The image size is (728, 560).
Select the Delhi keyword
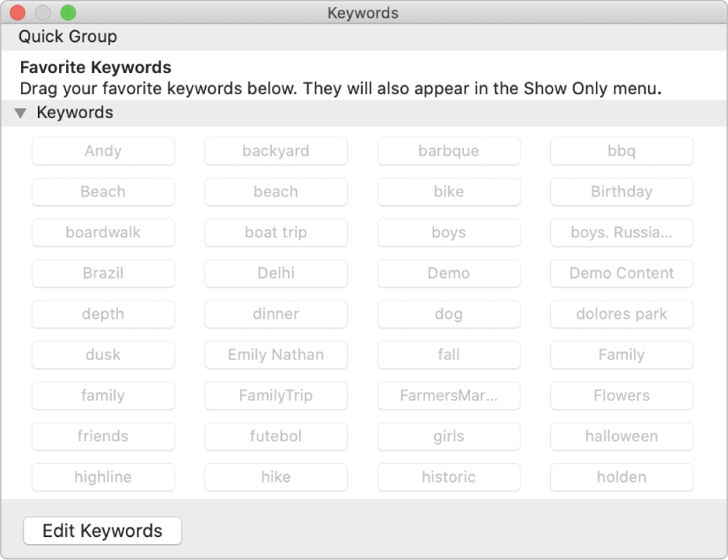pyautogui.click(x=276, y=274)
